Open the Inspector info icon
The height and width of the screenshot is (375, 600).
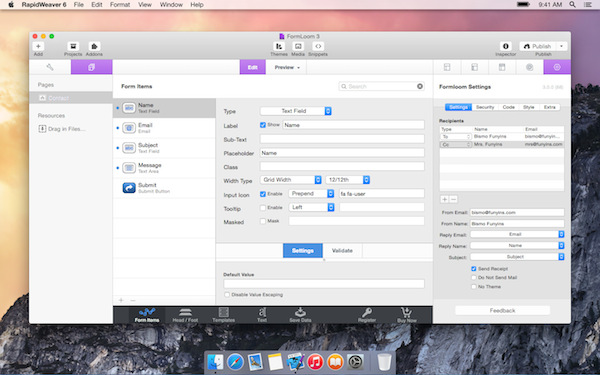point(505,46)
